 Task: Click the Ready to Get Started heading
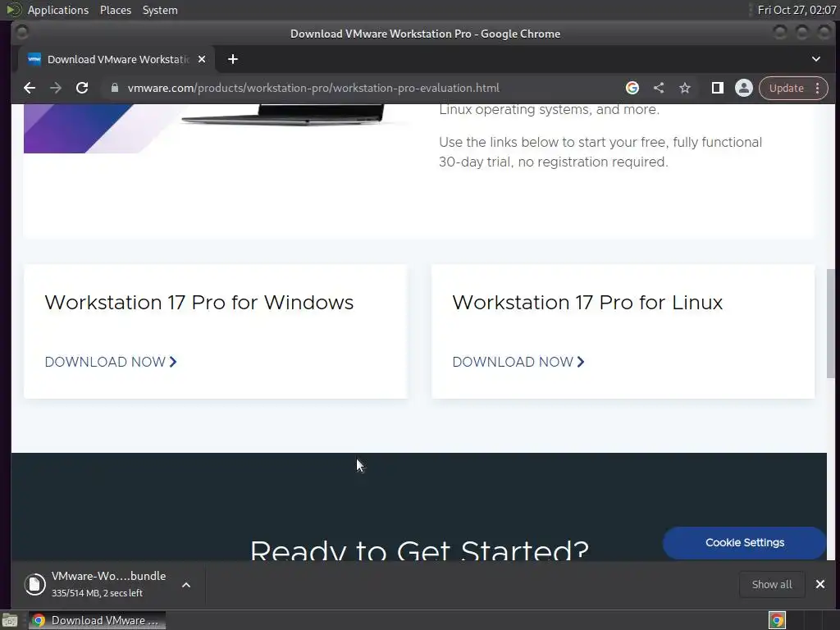click(419, 550)
